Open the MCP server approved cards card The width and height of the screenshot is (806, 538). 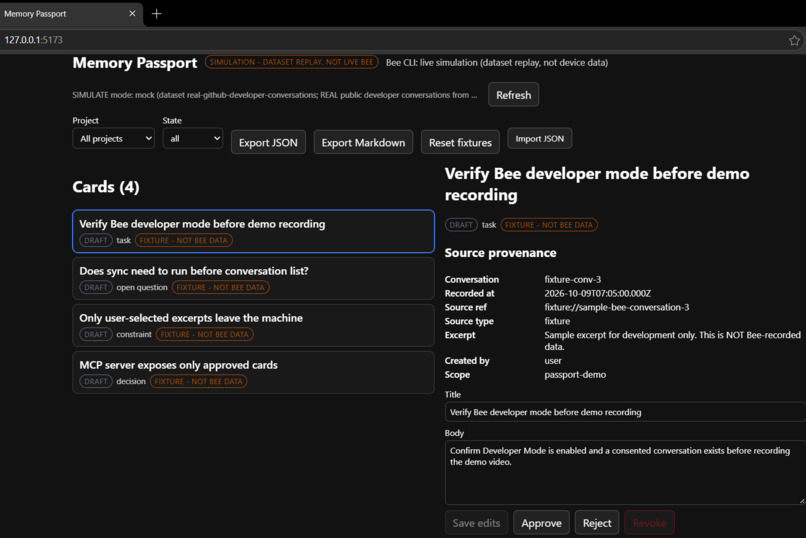[253, 373]
